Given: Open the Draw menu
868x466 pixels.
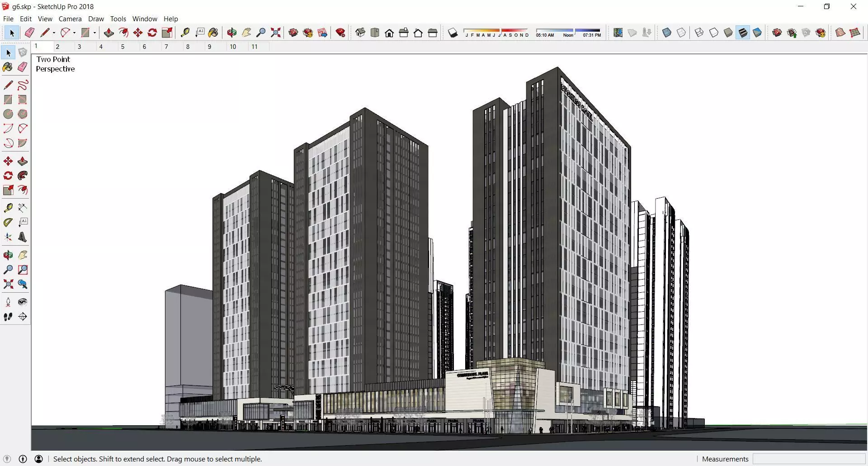Looking at the screenshot, I should coord(96,19).
